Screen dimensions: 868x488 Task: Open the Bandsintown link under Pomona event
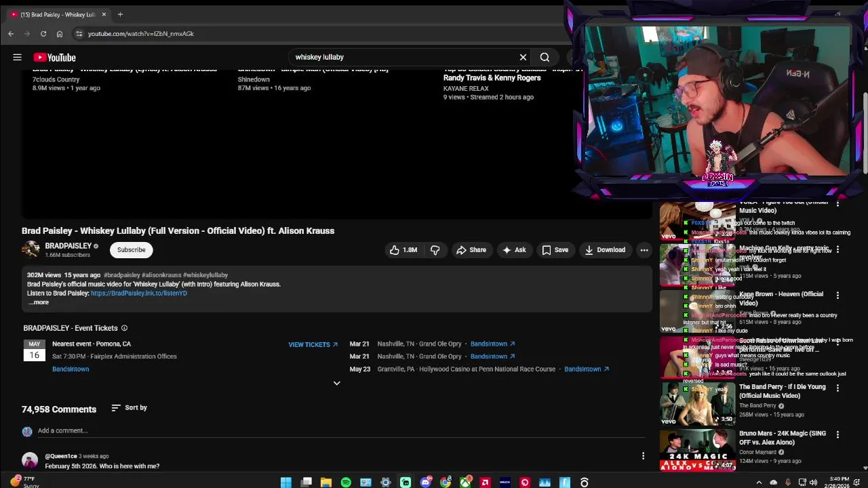(x=71, y=369)
